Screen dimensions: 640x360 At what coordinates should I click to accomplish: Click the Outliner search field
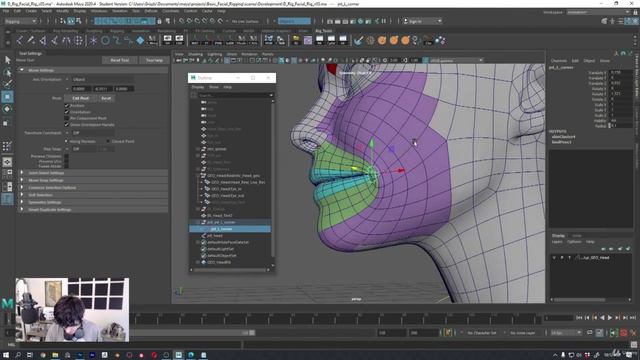point(235,95)
